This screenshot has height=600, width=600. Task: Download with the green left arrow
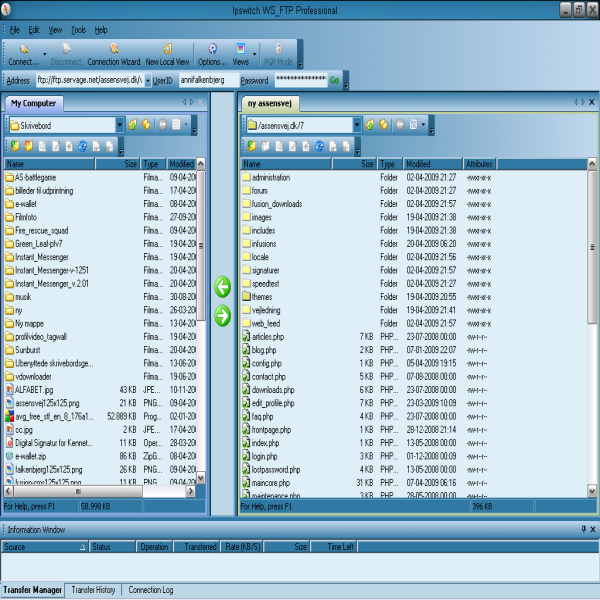[x=222, y=287]
